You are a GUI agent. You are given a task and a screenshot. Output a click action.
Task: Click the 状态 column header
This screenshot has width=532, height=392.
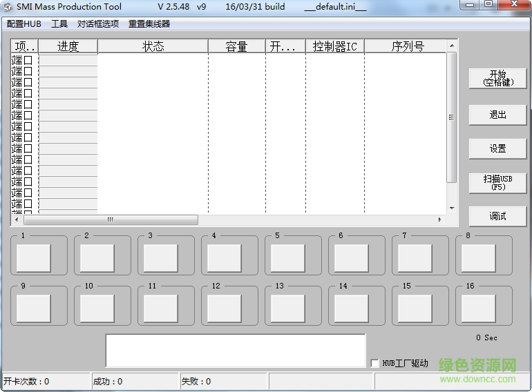(x=153, y=46)
